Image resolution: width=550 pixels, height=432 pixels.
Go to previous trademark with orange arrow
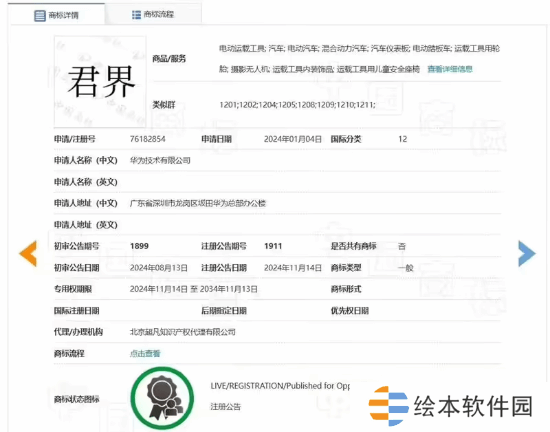(28, 254)
